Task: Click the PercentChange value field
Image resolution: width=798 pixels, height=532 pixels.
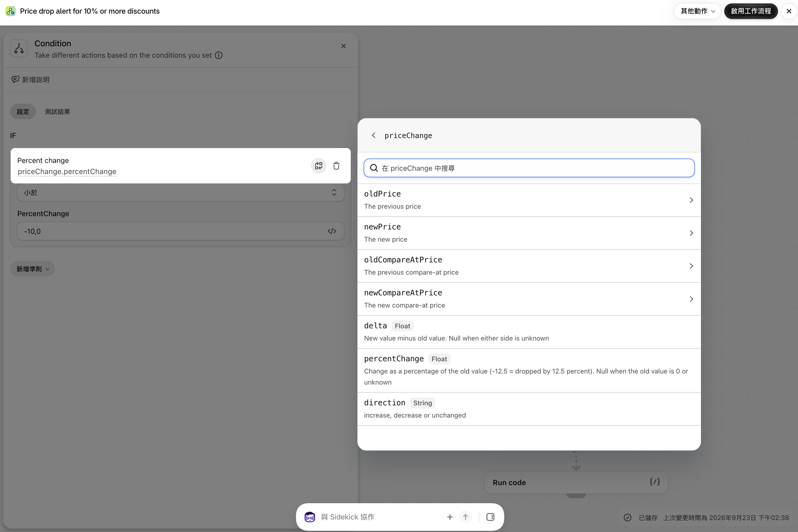Action: (x=180, y=231)
